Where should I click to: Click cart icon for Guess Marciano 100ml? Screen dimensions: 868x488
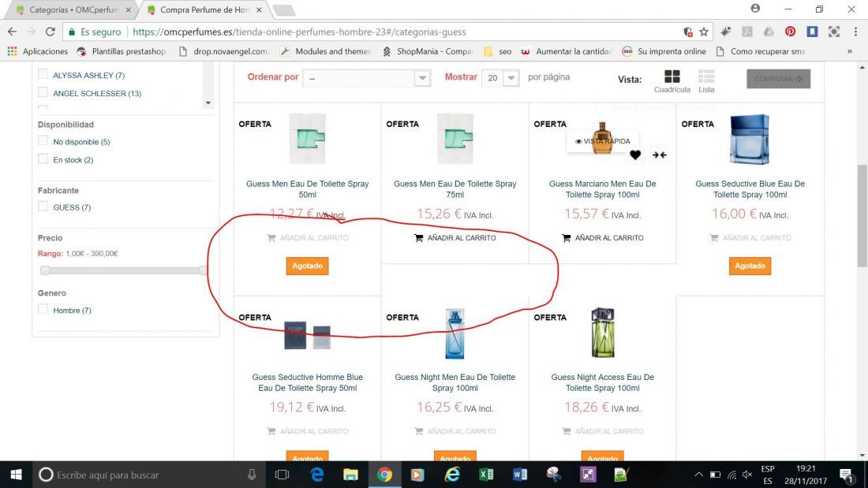pos(567,238)
